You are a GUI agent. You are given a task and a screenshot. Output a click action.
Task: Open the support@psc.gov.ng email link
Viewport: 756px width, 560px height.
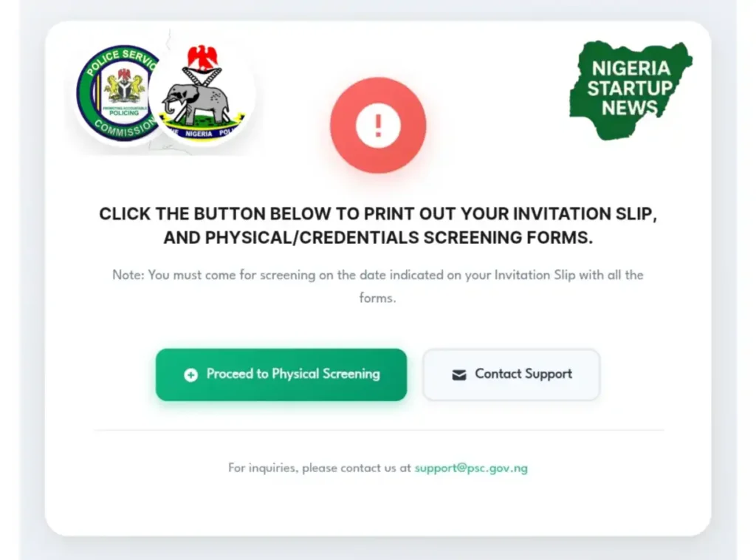pyautogui.click(x=471, y=468)
